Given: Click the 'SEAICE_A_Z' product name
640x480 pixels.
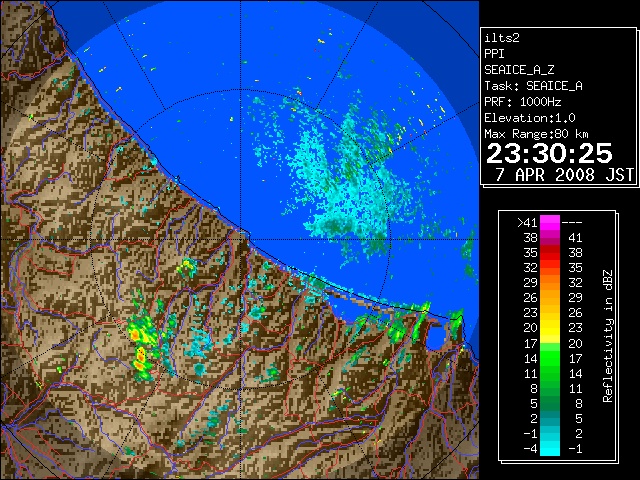Looking at the screenshot, I should coord(519,70).
